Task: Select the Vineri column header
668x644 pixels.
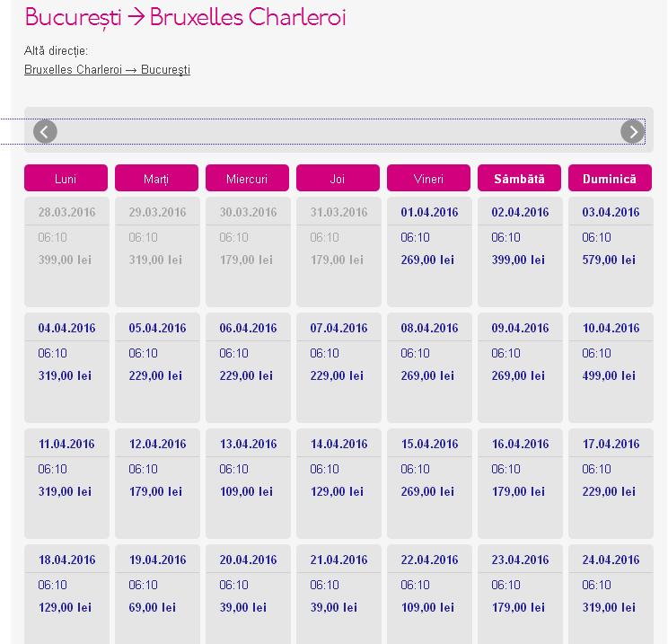Action: point(428,178)
